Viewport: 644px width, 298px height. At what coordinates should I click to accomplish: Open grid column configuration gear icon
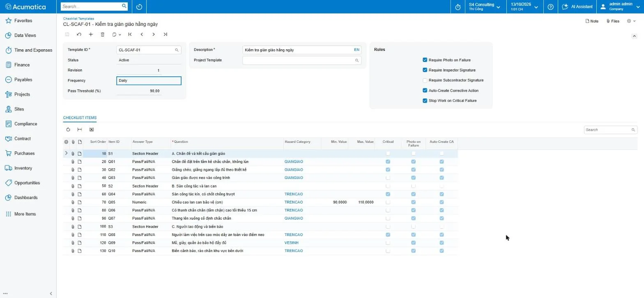coord(66,142)
